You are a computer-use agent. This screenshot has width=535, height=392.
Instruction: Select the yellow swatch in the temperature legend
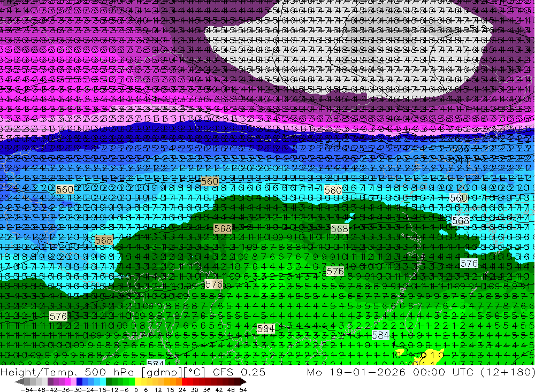138,382
